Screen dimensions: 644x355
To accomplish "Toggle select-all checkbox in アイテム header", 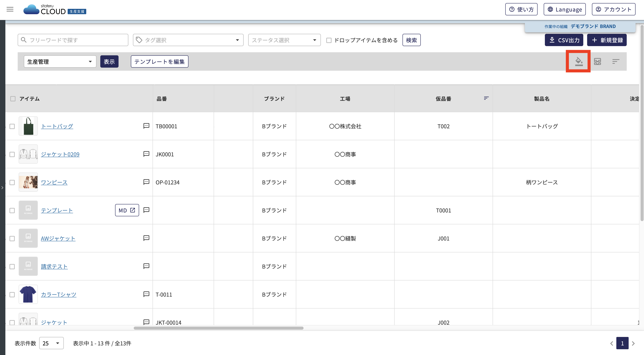I will click(x=13, y=99).
